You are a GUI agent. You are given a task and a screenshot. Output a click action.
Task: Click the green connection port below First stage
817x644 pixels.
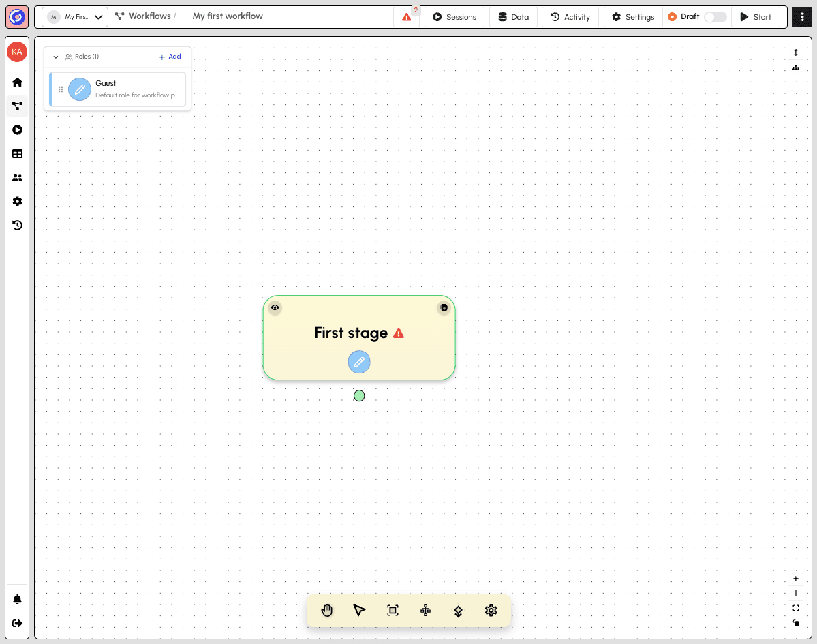(x=359, y=395)
